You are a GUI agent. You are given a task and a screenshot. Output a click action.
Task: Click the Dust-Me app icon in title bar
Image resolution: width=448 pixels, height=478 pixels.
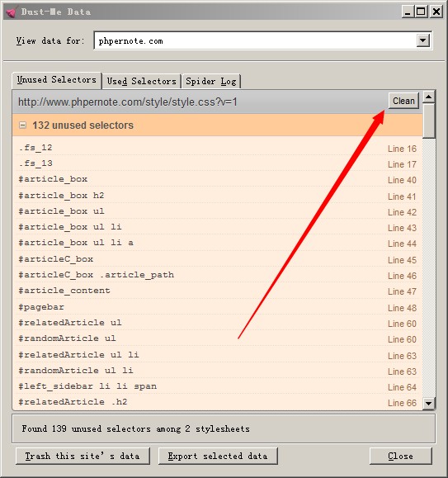click(11, 12)
